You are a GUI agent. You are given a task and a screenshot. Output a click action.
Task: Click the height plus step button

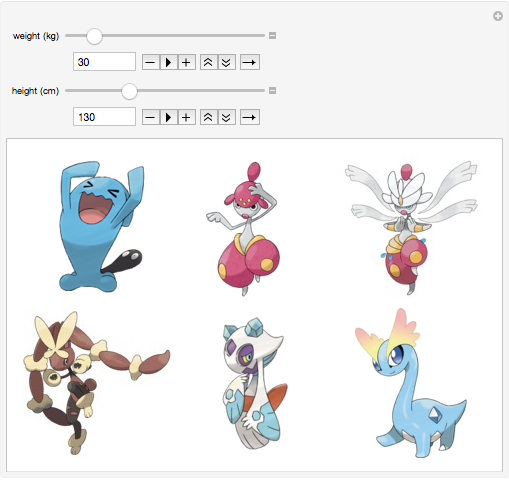[x=186, y=117]
